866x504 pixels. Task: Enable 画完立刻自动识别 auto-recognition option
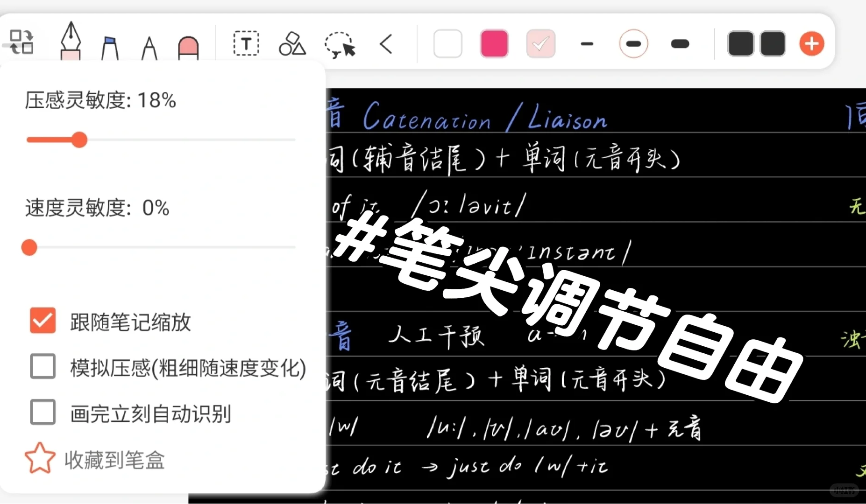(x=43, y=412)
